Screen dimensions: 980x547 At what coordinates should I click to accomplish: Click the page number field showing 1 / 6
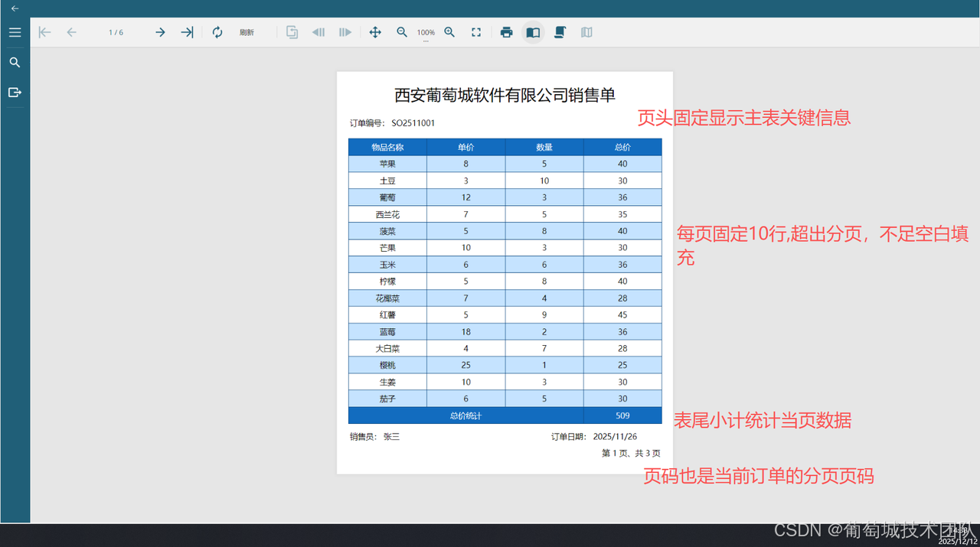(115, 32)
